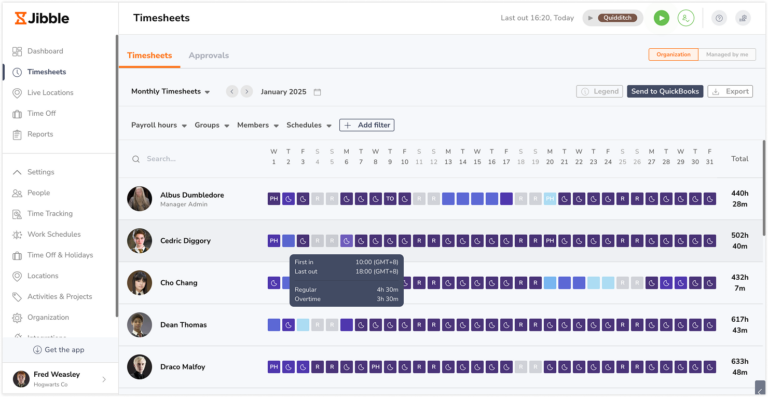Open the Quidditch activity selector
The height and width of the screenshot is (397, 768).
tap(613, 18)
